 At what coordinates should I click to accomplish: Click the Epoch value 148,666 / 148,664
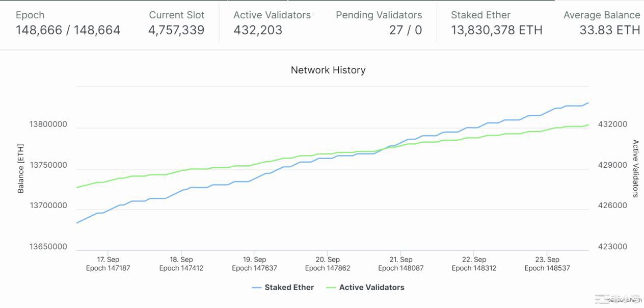point(68,30)
